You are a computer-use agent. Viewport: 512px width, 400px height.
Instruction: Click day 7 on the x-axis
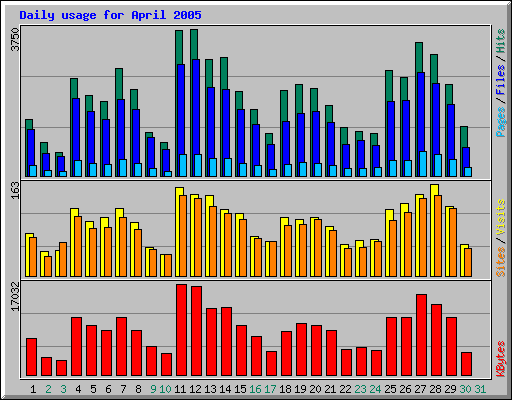[x=123, y=389]
